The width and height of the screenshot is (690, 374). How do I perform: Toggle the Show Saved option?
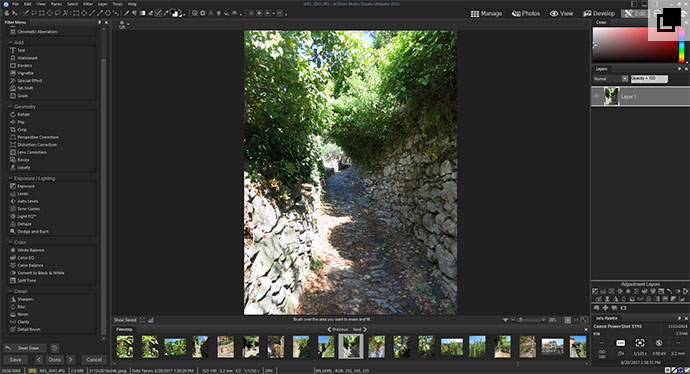point(125,320)
